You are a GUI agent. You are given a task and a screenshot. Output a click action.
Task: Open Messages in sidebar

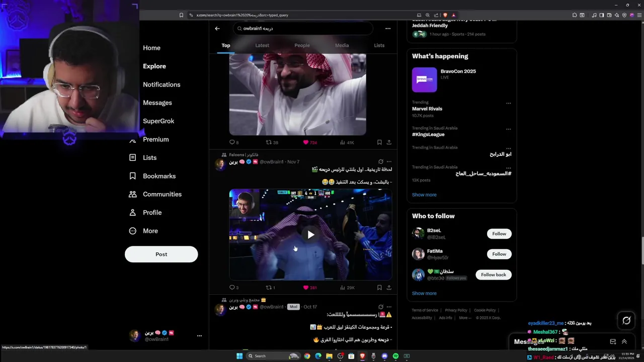[x=157, y=103]
